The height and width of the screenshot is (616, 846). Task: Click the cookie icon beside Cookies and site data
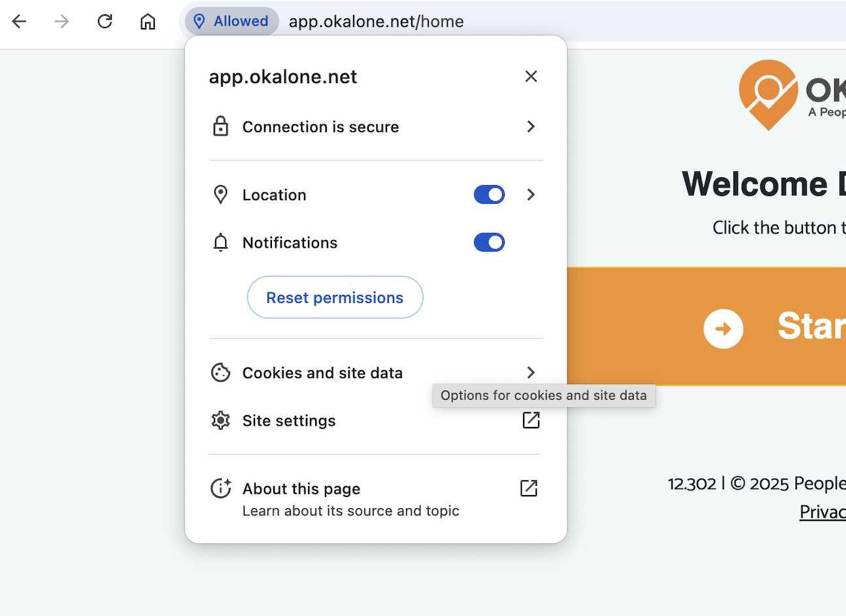pyautogui.click(x=220, y=373)
